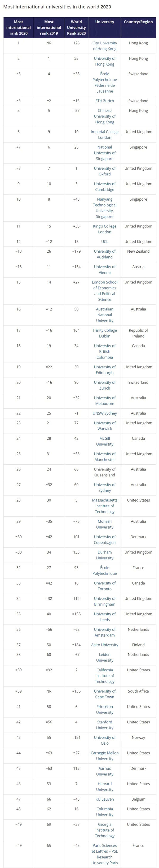Open Harvard University link

pos(105,787)
